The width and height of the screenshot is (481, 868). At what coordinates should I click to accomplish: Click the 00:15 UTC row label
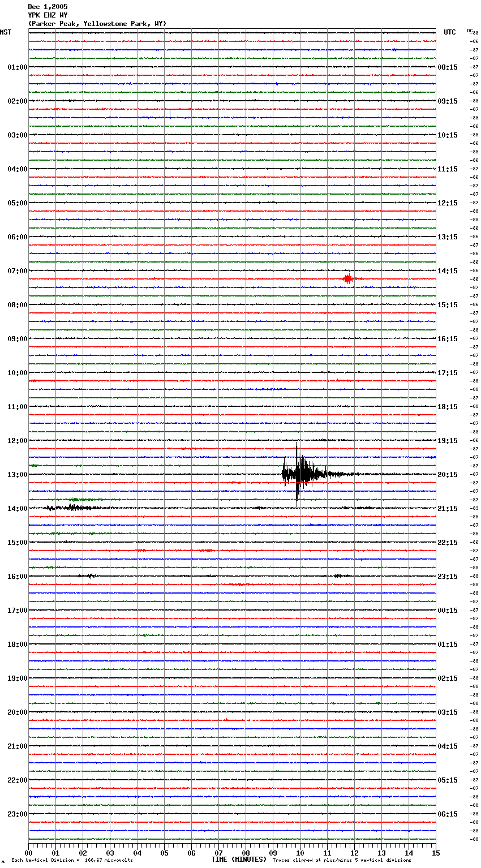pyautogui.click(x=448, y=611)
